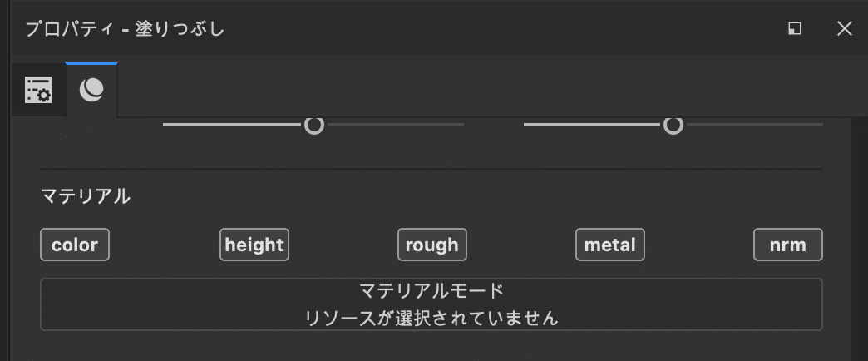Toggle the color channel
Viewport: 868px width, 361px height.
pos(75,245)
